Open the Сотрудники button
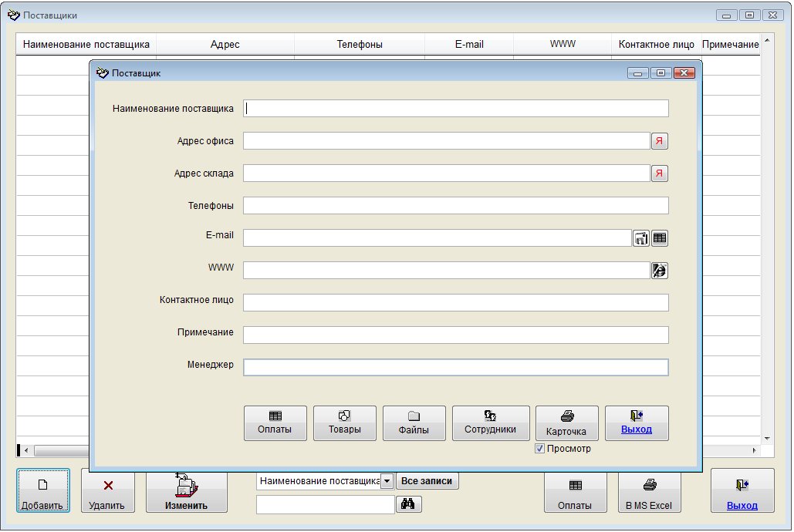The image size is (794, 532). (x=491, y=423)
